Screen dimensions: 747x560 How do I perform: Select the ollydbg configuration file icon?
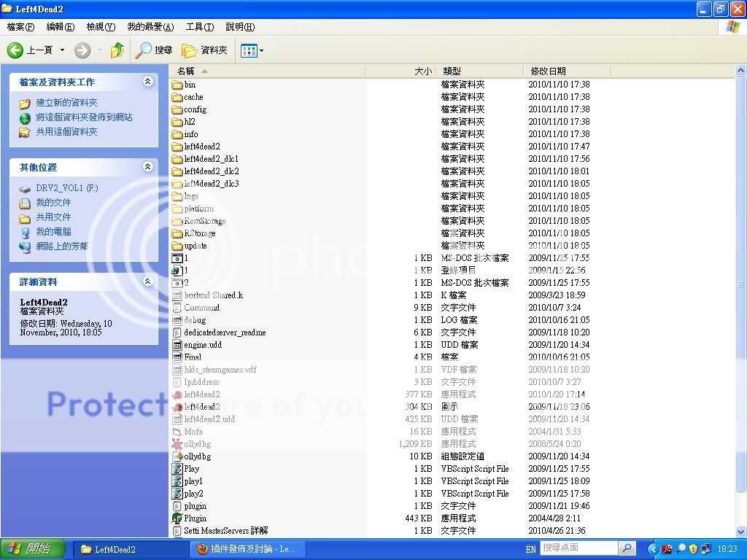[x=177, y=456]
